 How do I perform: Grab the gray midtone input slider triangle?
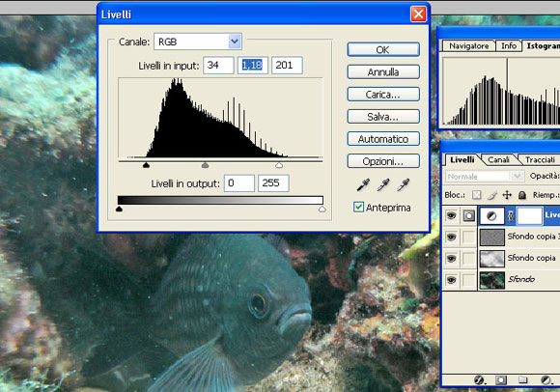click(205, 165)
